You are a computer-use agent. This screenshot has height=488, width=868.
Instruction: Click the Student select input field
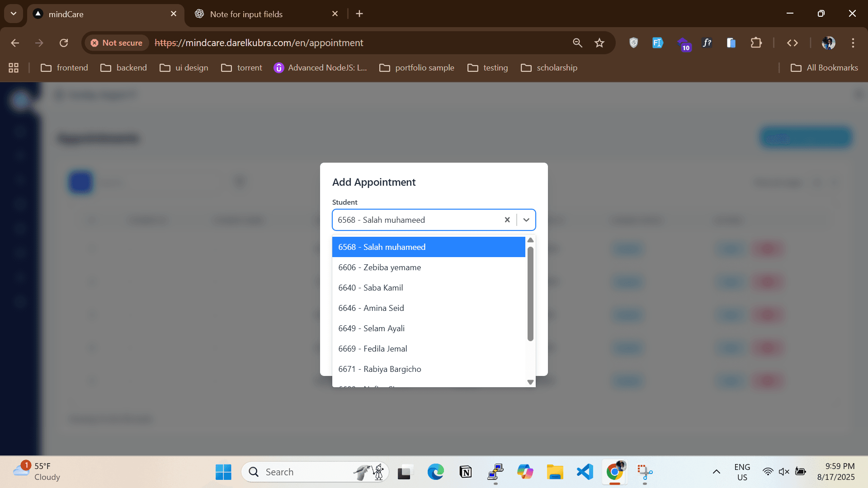point(416,220)
